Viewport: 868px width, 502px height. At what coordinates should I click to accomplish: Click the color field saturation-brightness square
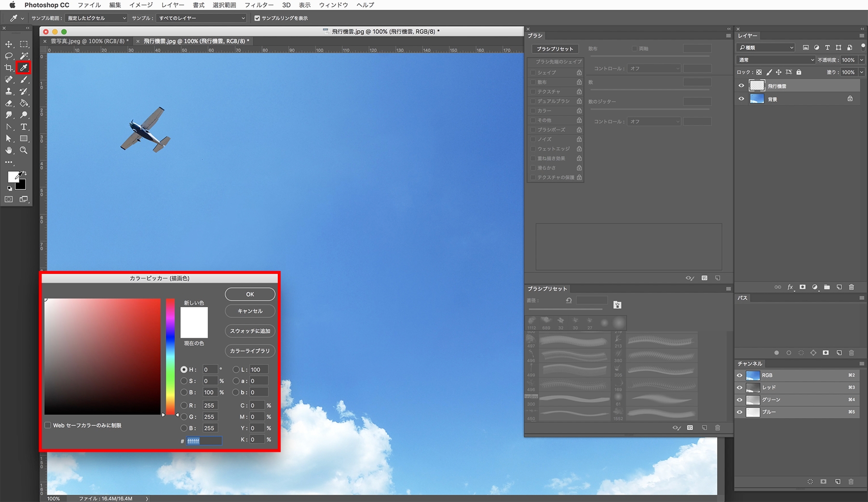[102, 356]
